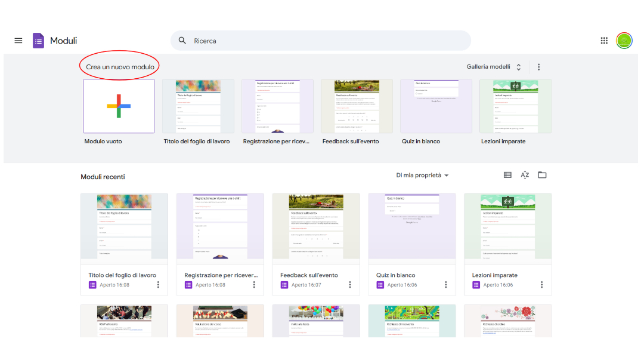644x363 pixels.
Task: Create a blank form with plus thumbnail
Action: point(119,106)
